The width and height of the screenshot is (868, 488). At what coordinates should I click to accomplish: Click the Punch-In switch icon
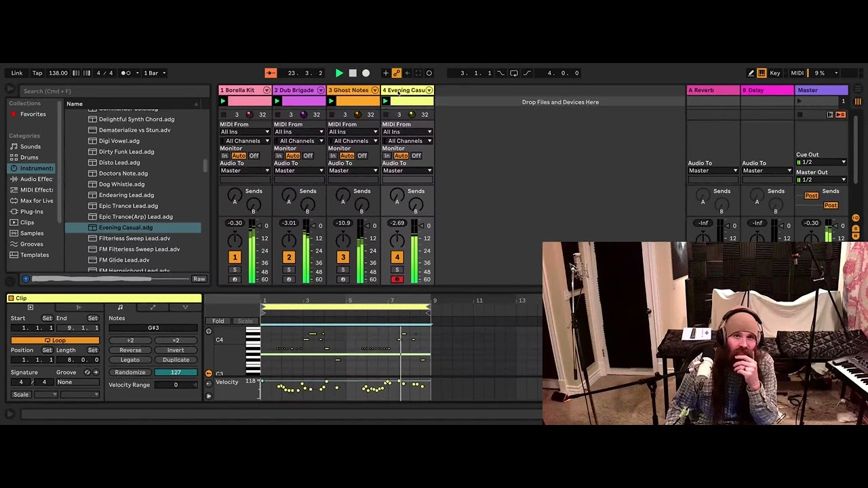tap(501, 73)
